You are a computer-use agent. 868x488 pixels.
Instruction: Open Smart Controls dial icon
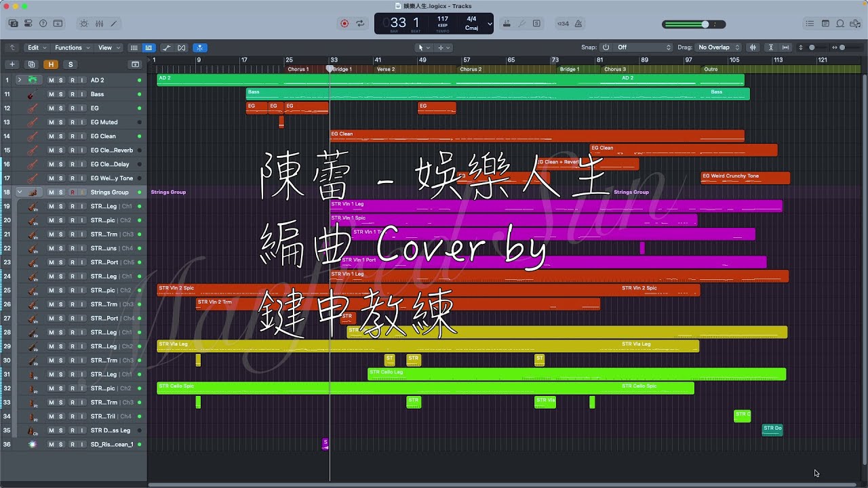(84, 23)
